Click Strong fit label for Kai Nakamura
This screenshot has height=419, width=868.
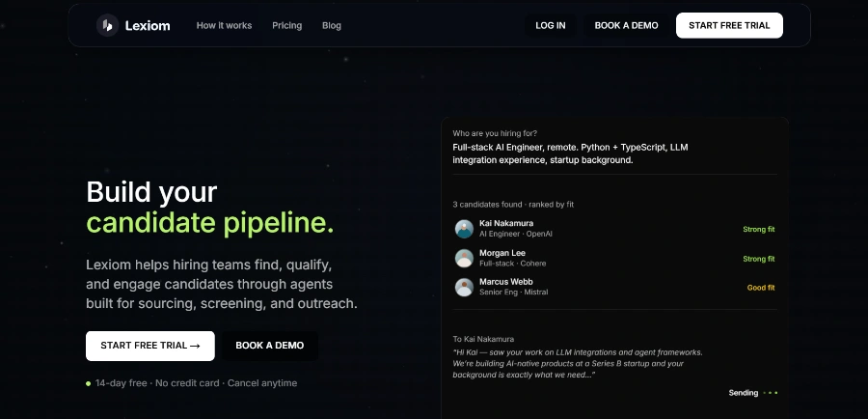pyautogui.click(x=758, y=230)
